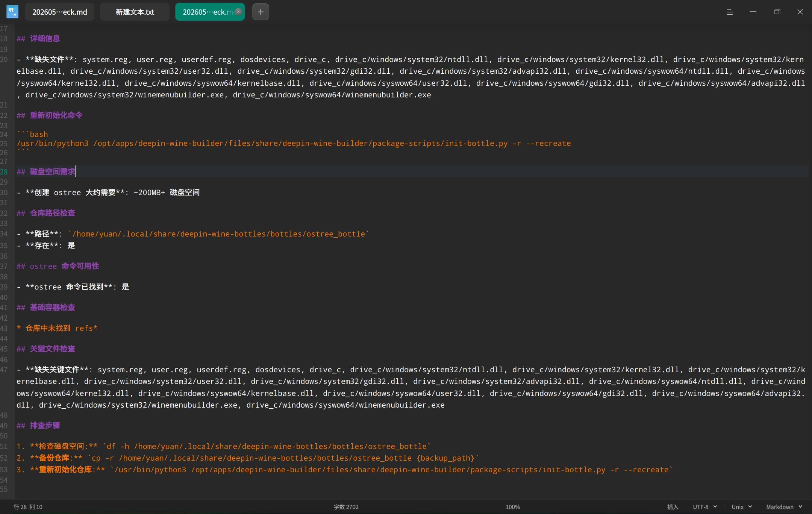Click the 重新初始化仓库 step on line 53

[345, 470]
